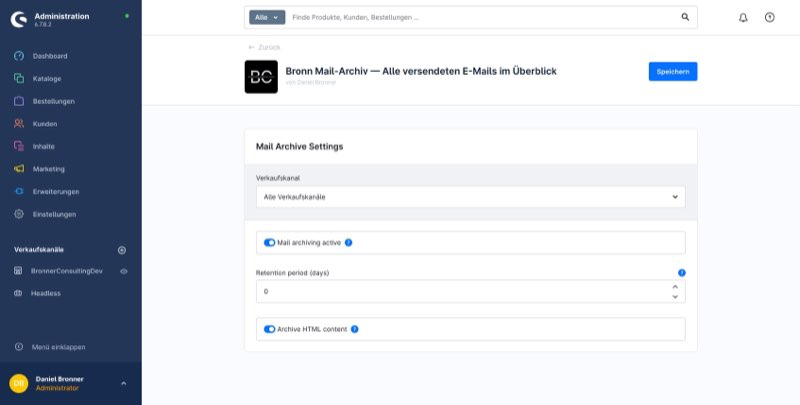Toggle the Mail archiving active switch

click(x=269, y=242)
